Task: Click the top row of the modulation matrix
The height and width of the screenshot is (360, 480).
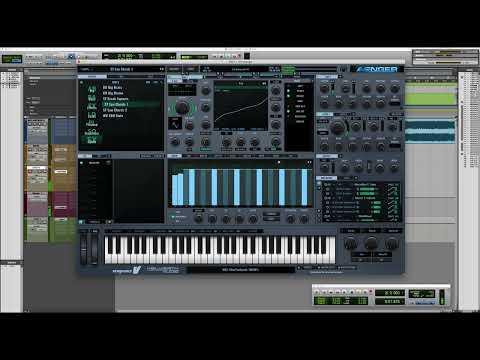Action: point(362,185)
